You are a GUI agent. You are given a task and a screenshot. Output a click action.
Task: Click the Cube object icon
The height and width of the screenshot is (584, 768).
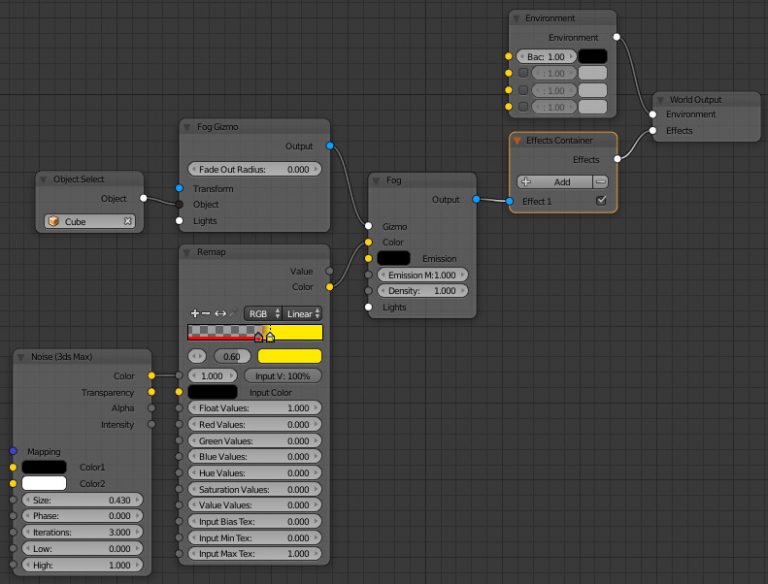[54, 221]
